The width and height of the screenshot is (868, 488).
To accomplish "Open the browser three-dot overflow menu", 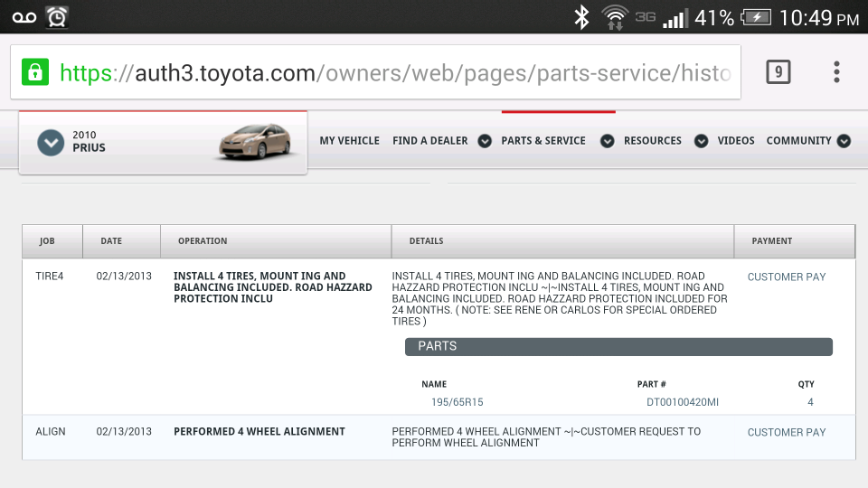I will click(x=836, y=72).
